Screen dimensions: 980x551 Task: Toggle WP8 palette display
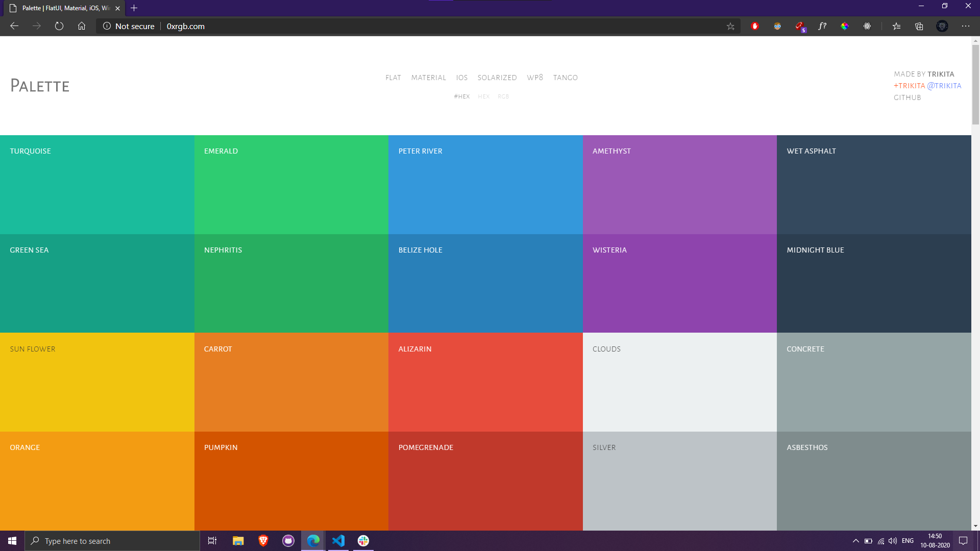point(534,77)
